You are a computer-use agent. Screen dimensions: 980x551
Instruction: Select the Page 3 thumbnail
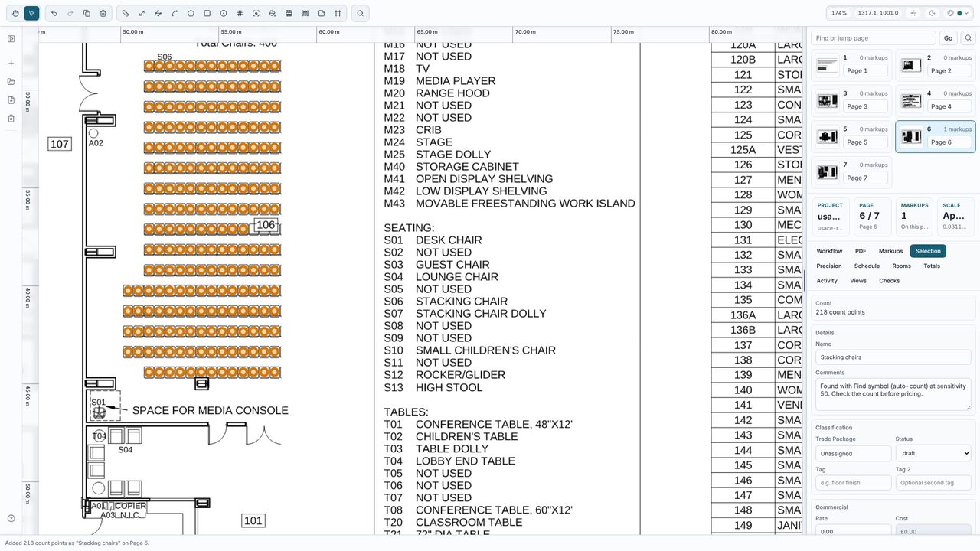click(x=827, y=101)
